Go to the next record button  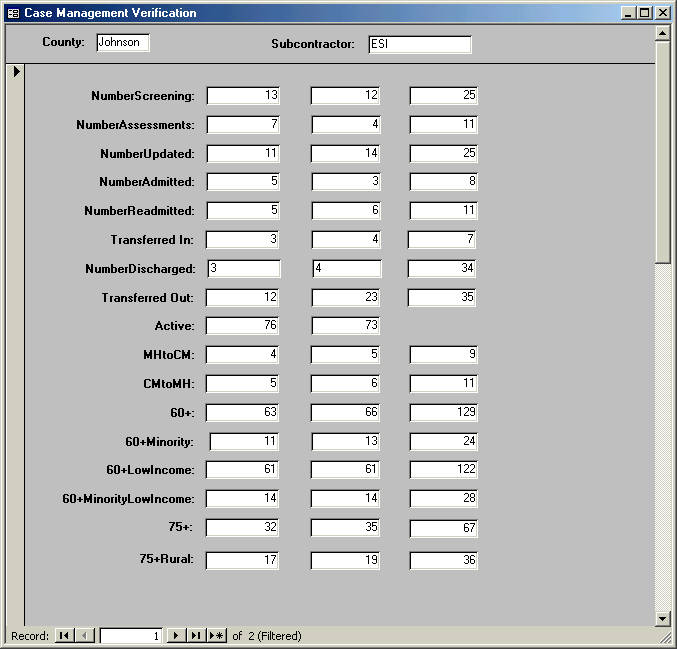(176, 636)
